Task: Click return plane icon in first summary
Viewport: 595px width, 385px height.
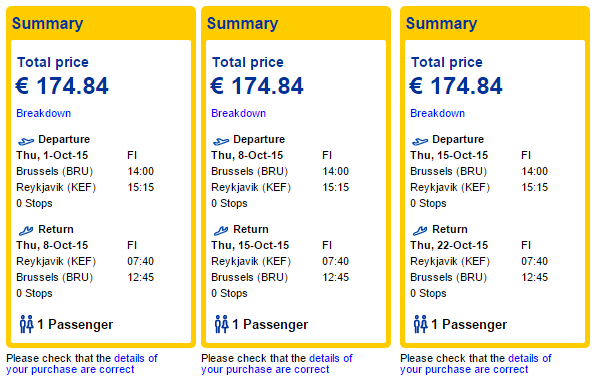Action: (x=26, y=230)
